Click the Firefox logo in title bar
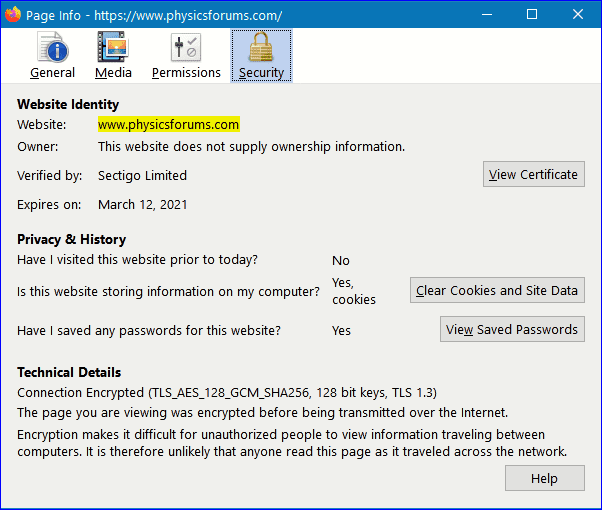Image resolution: width=602 pixels, height=510 pixels. [14, 14]
